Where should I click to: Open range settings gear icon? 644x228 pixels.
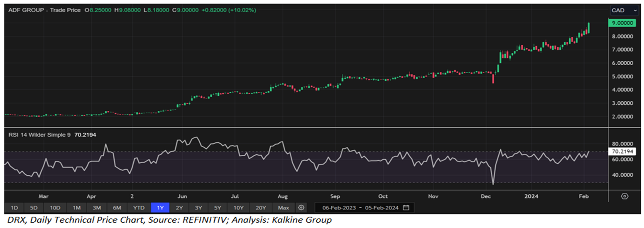[301, 208]
